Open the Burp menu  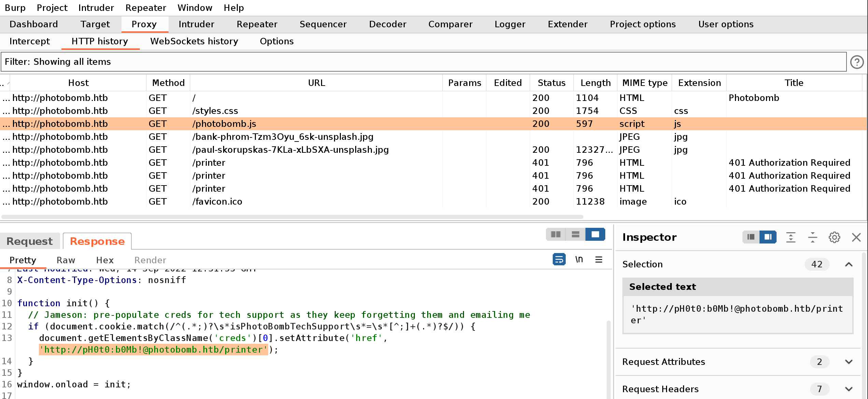pos(15,8)
